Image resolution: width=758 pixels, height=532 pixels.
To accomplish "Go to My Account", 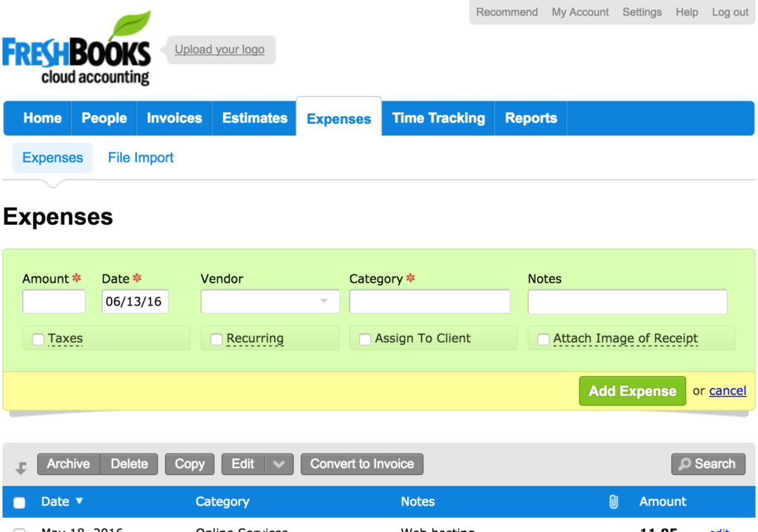I will coord(580,12).
